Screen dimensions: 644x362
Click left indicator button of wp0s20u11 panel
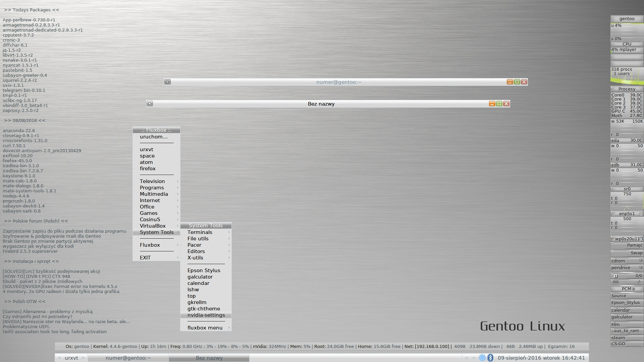pos(613,239)
